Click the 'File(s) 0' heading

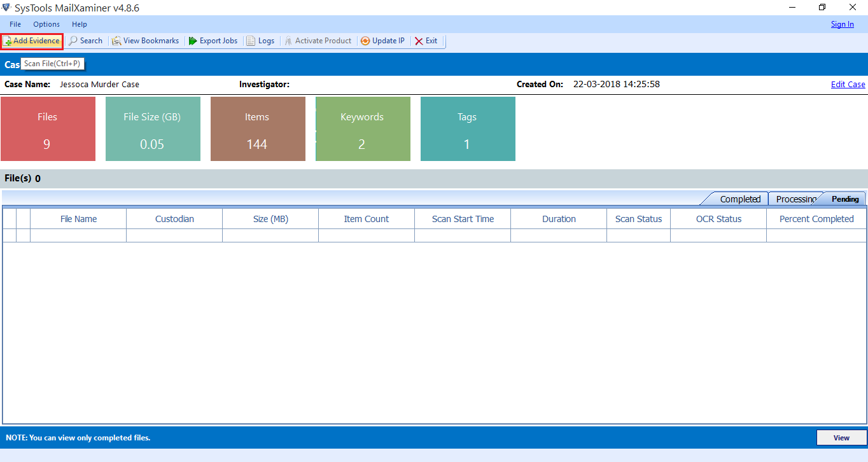(22, 178)
